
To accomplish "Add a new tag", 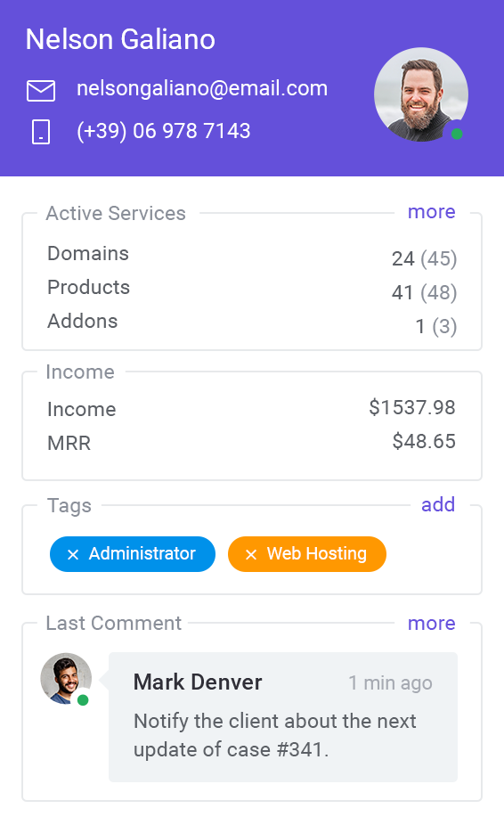I will tap(438, 504).
